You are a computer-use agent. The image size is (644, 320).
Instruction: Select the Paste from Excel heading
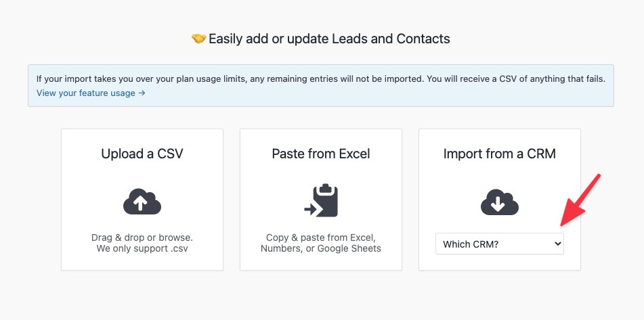pyautogui.click(x=321, y=154)
